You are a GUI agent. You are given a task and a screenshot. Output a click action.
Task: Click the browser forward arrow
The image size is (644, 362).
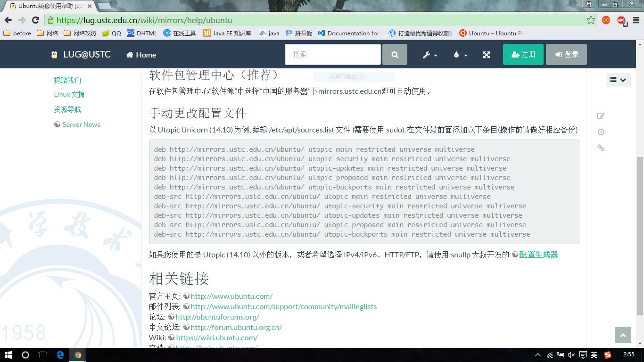point(22,20)
